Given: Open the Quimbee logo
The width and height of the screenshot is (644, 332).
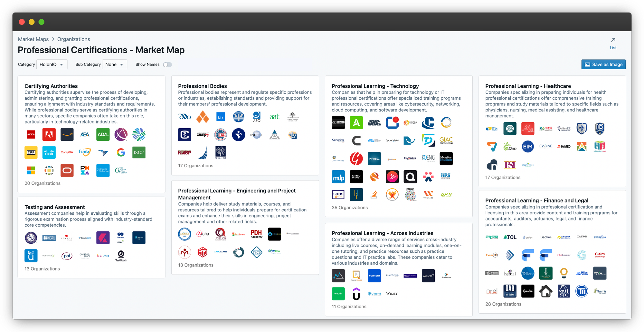Looking at the screenshot, I should 528,291.
